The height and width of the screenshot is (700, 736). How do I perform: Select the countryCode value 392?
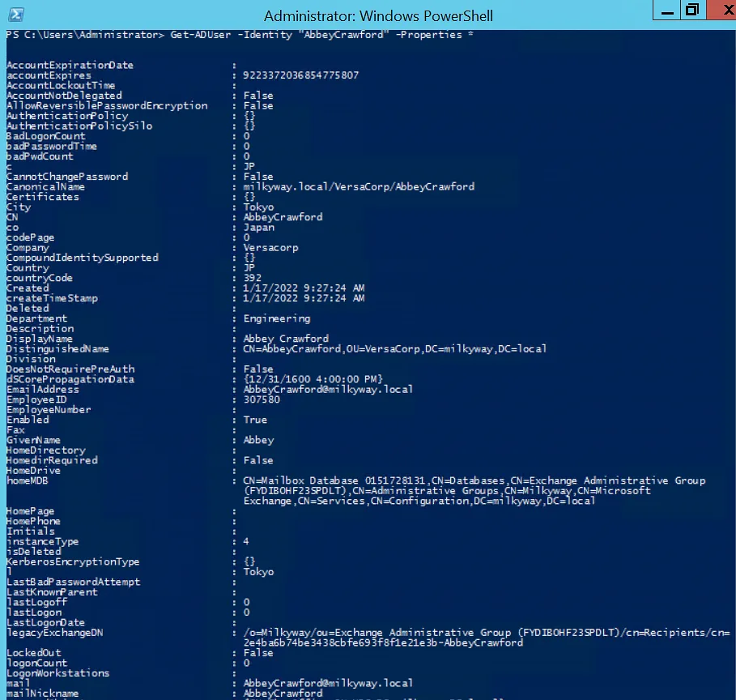pyautogui.click(x=253, y=278)
